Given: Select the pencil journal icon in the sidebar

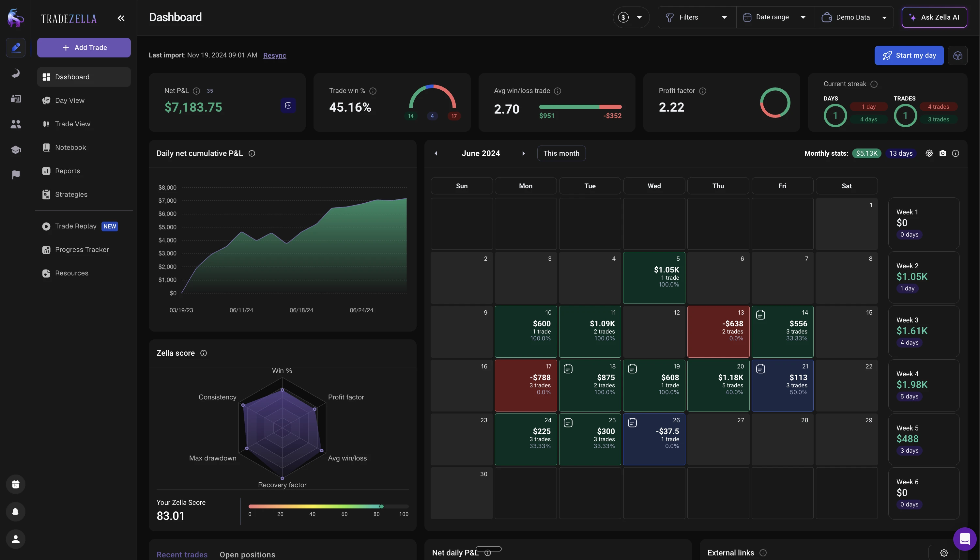Looking at the screenshot, I should [16, 47].
